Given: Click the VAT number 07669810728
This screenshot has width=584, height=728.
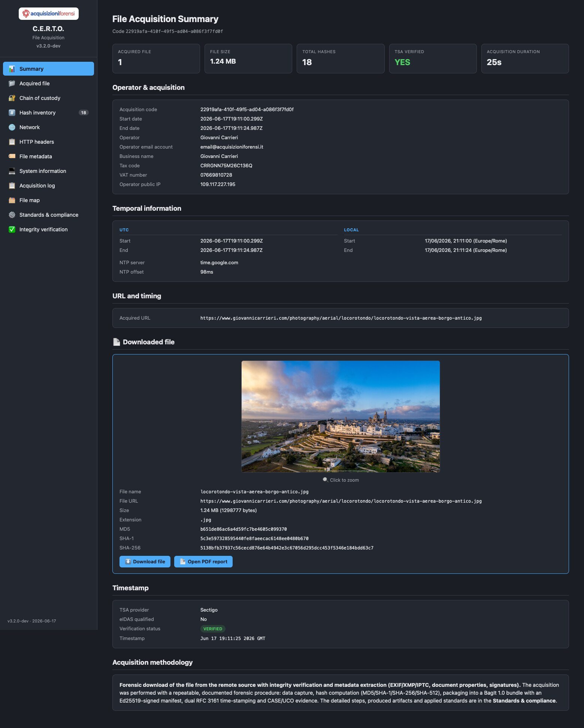Looking at the screenshot, I should point(216,175).
